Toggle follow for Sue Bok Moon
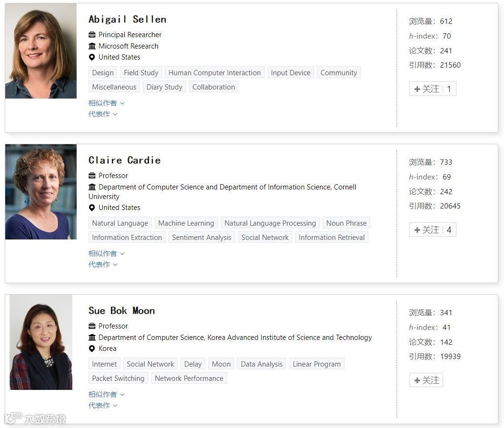Screen dimensions: 504x428 (426, 380)
